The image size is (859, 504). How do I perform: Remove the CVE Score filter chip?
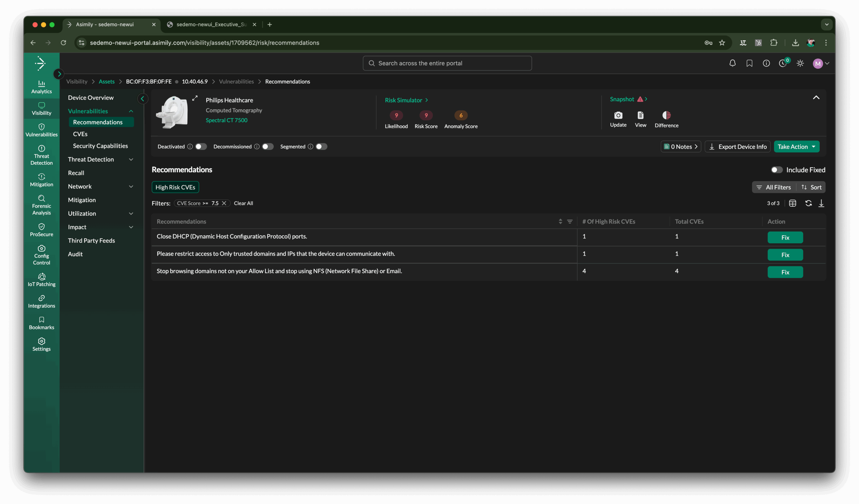tap(224, 203)
